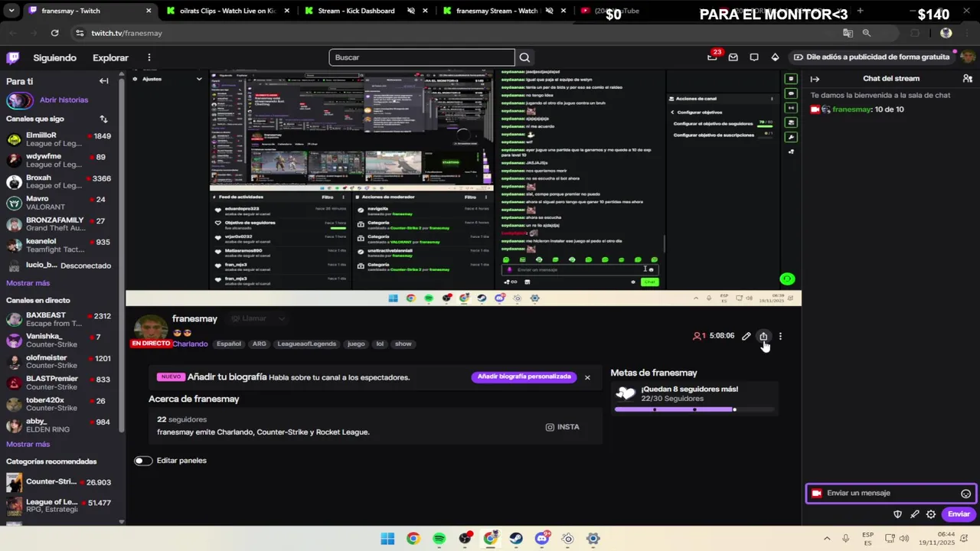This screenshot has height=551, width=980.
Task: Reload the page in browser
Action: pos(54,33)
